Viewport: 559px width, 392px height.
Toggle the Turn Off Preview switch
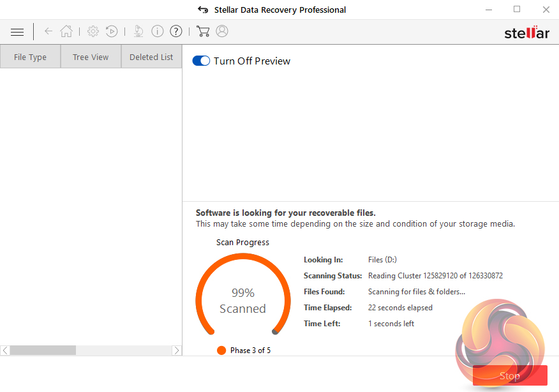click(x=201, y=61)
